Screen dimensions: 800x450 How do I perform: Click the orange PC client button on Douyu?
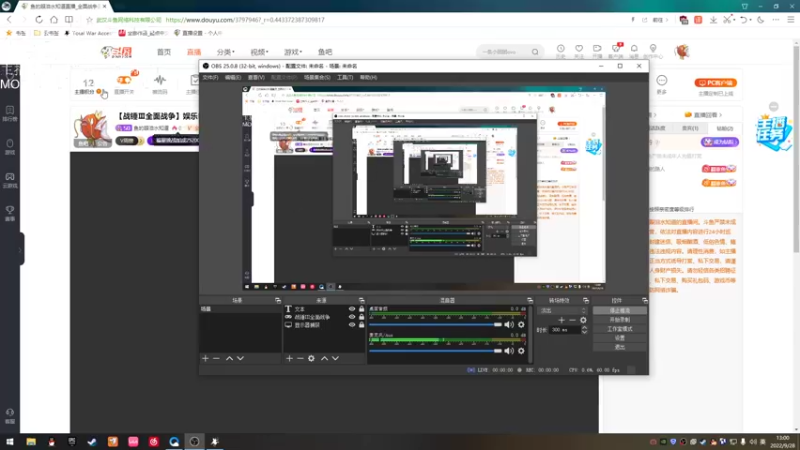point(715,83)
